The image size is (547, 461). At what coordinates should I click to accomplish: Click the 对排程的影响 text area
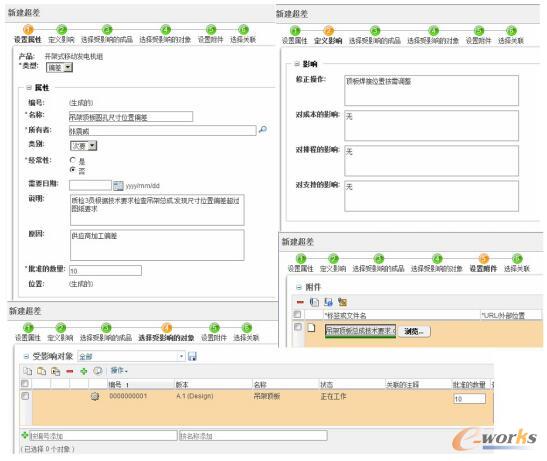point(432,161)
